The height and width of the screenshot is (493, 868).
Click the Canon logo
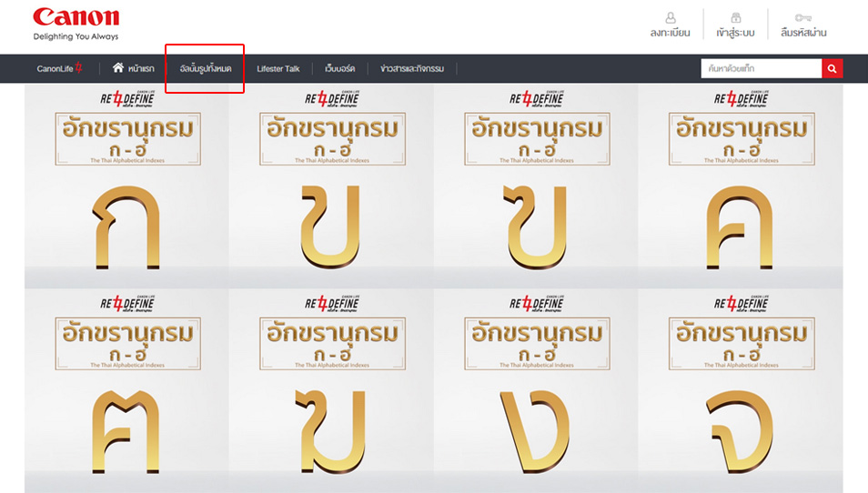[76, 18]
